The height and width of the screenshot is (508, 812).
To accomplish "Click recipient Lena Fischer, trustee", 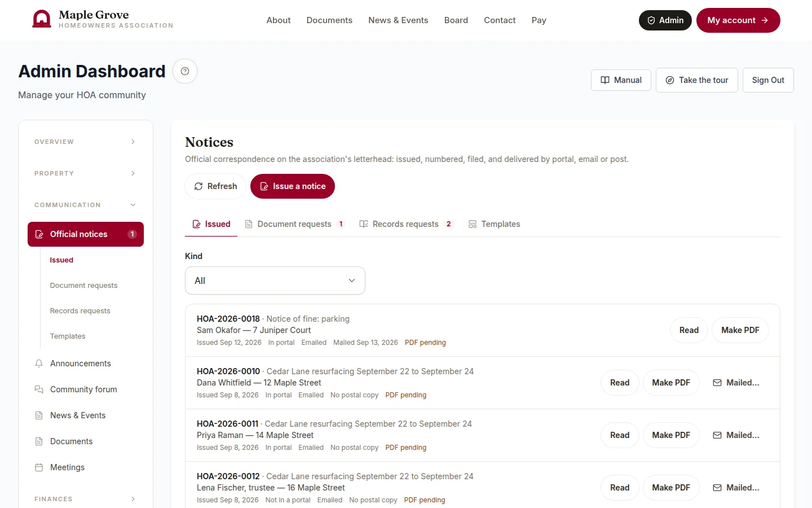I will click(236, 488).
